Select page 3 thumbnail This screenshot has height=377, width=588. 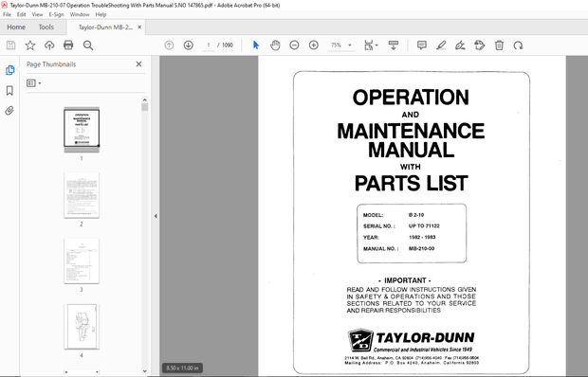pyautogui.click(x=82, y=260)
